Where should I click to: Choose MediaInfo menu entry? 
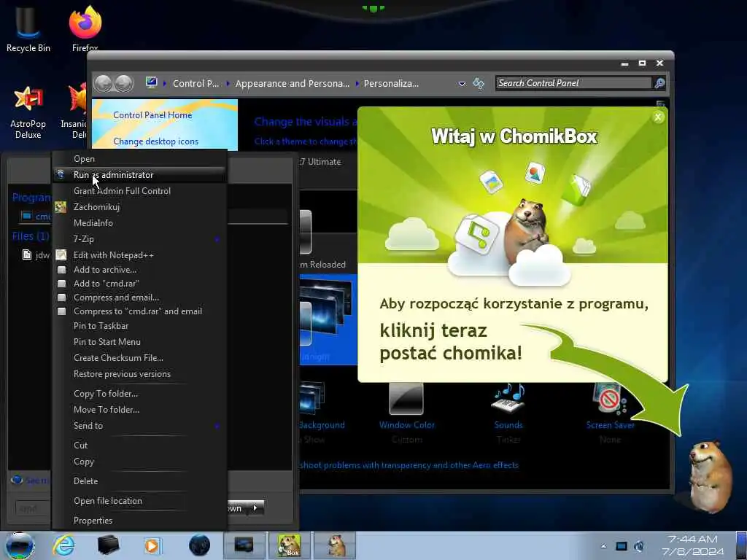(x=139, y=223)
